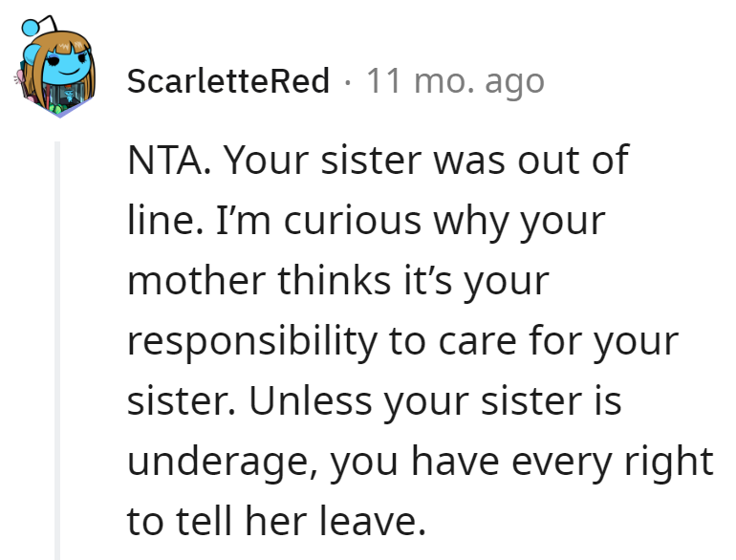Screen dimensions: 736x560
Task: Click the small mini-Snoo on avatar's shirt
Action: [x=69, y=96]
